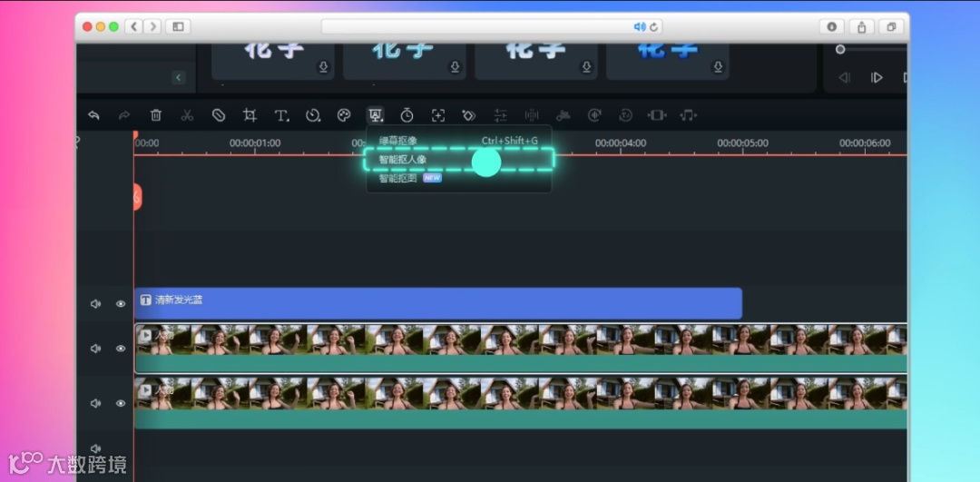Choose 智能抠人像 from the dropdown menu
This screenshot has width=980, height=482.
click(x=459, y=160)
